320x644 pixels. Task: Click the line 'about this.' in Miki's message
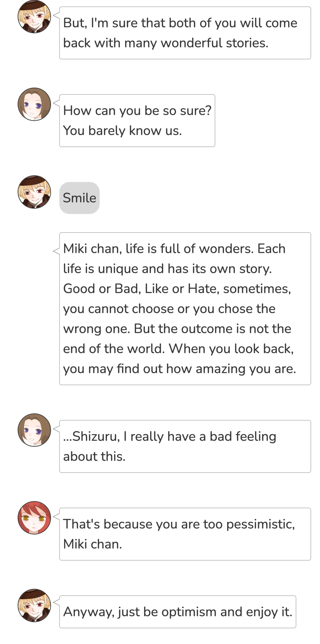tap(94, 457)
